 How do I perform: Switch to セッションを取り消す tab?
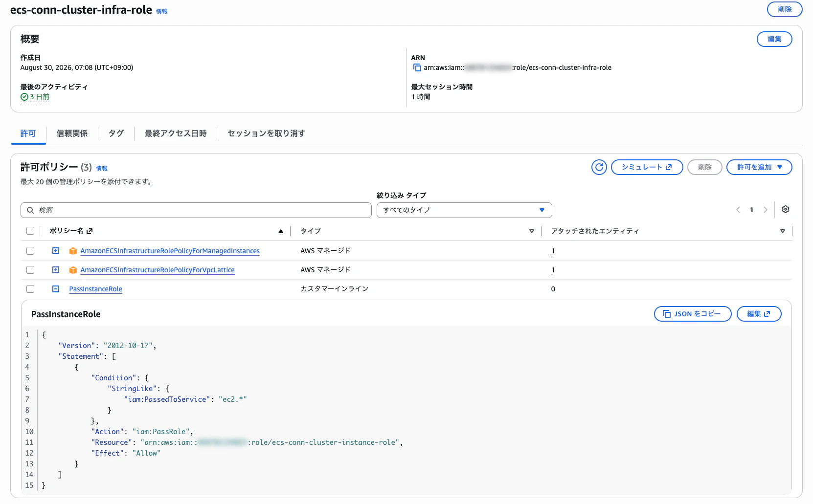pos(267,133)
